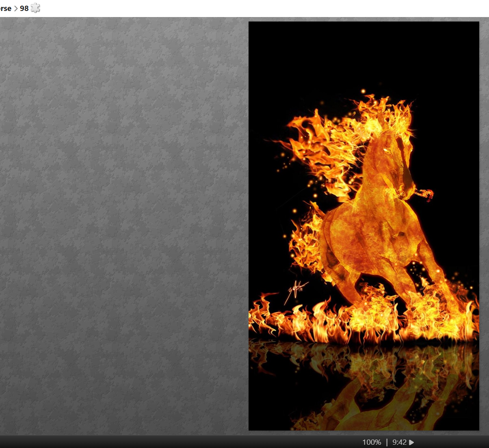
Task: Click the puzzle piece icon beside 98
Action: point(35,8)
